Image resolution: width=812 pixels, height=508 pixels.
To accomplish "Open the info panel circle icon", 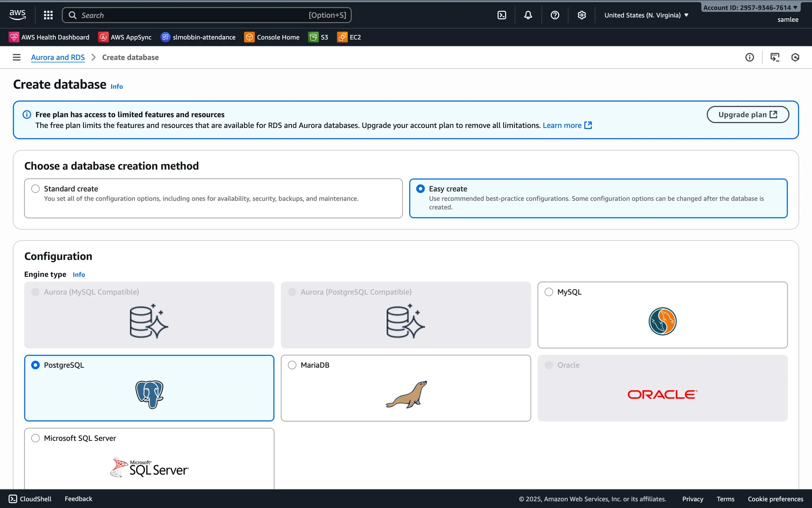I will coord(749,57).
